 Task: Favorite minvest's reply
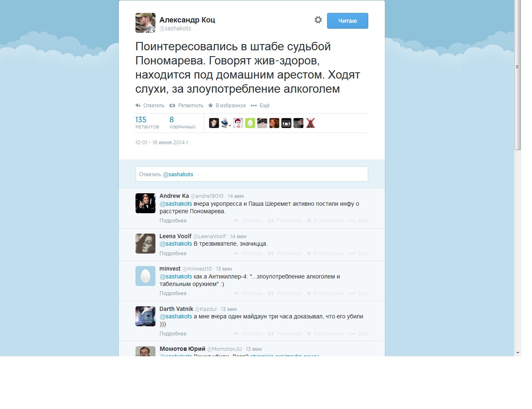(325, 293)
